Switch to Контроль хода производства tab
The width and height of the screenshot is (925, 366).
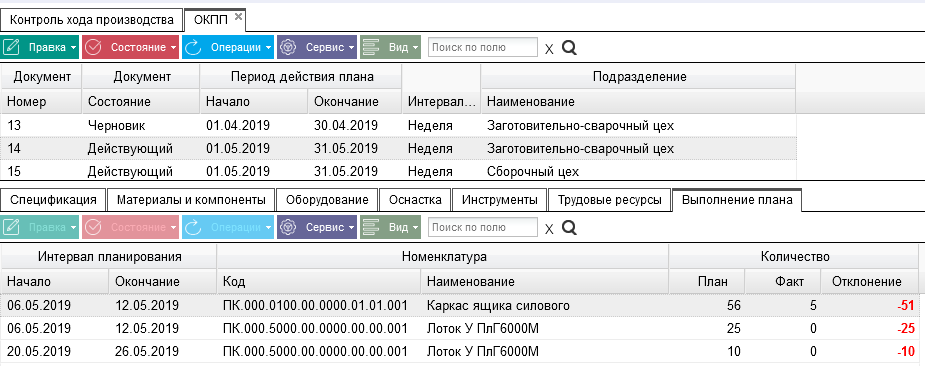tap(92, 20)
